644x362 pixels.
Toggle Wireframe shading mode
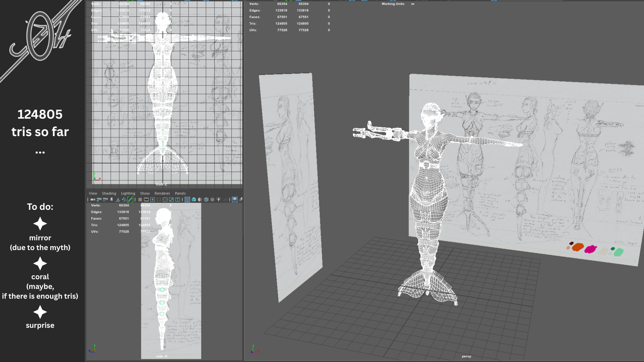point(187,199)
